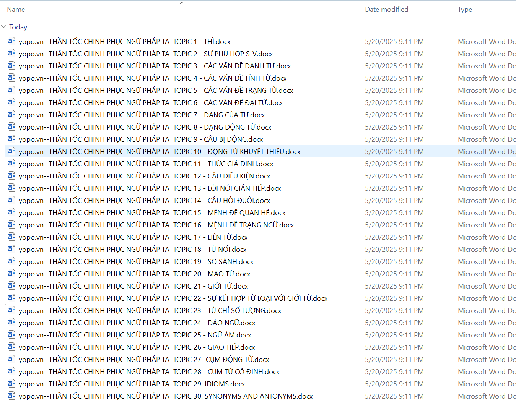Click the Today group label
Screen dimensions: 516x420
point(18,27)
